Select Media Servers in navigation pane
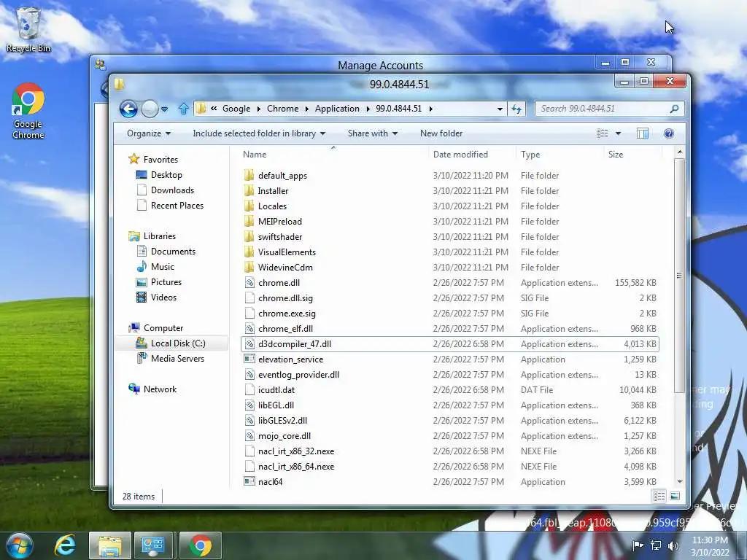The height and width of the screenshot is (560, 747). (177, 359)
